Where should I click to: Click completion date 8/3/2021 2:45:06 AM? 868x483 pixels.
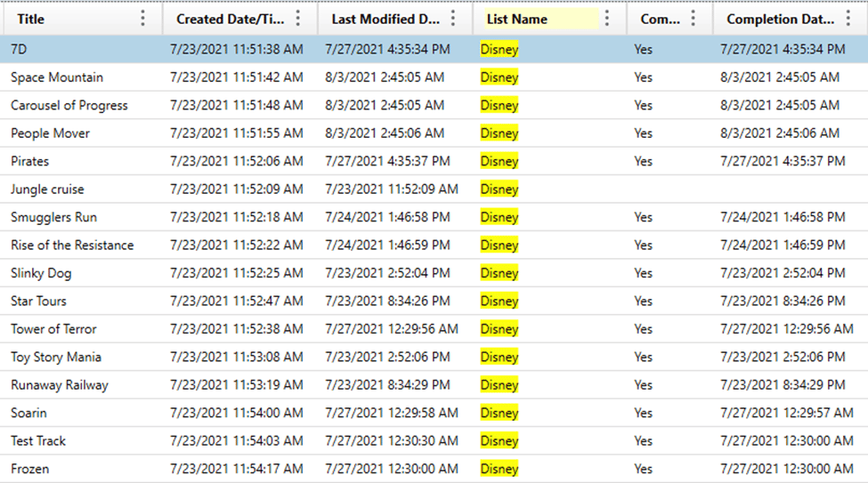click(x=780, y=133)
